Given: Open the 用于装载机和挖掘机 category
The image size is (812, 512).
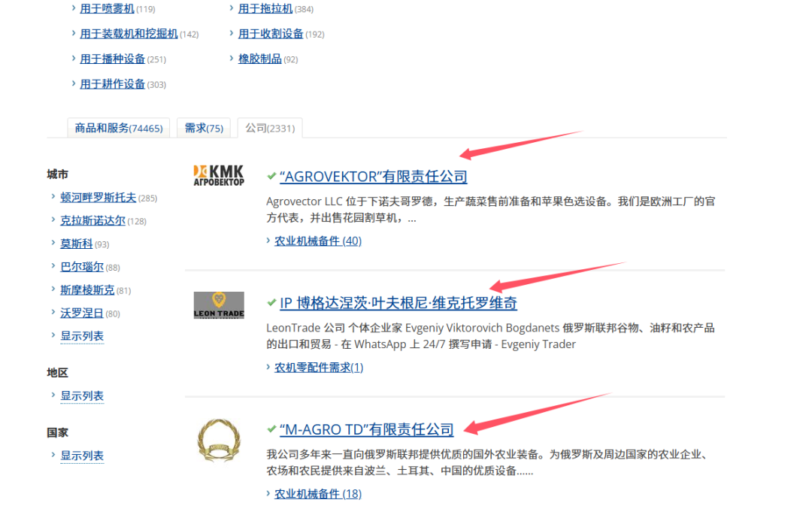Looking at the screenshot, I should click(x=129, y=34).
